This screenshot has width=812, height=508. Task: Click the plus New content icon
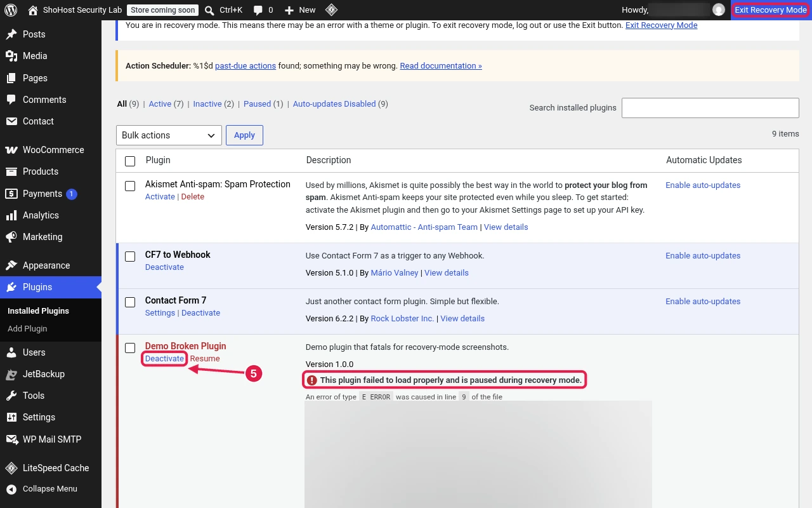(289, 10)
